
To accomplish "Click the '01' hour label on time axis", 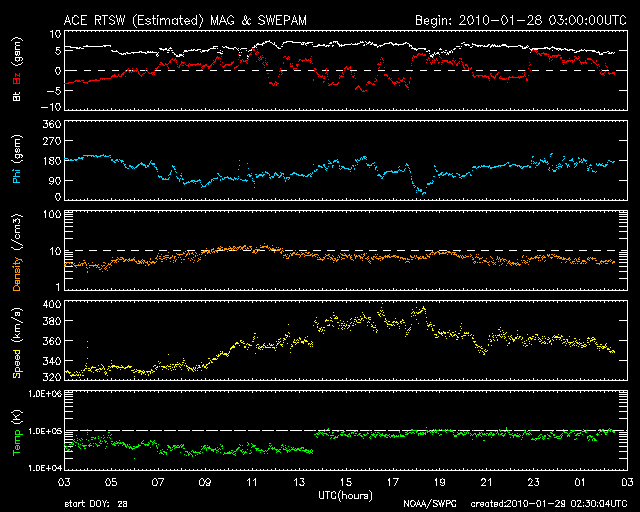I will pyautogui.click(x=580, y=483).
